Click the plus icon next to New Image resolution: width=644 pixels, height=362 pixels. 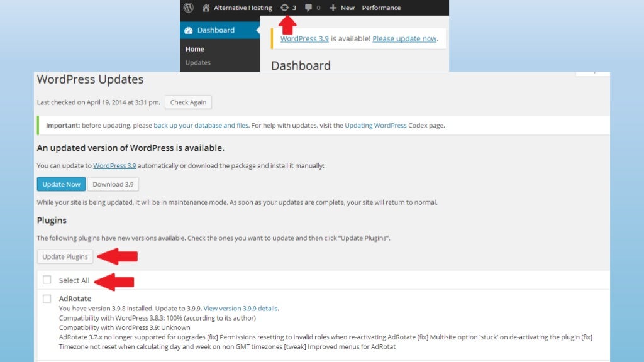333,8
